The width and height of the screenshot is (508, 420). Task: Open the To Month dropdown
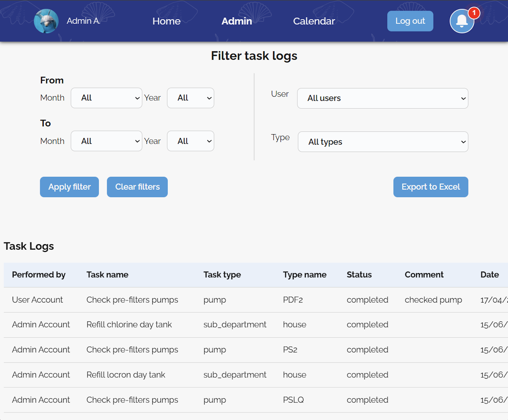point(106,141)
